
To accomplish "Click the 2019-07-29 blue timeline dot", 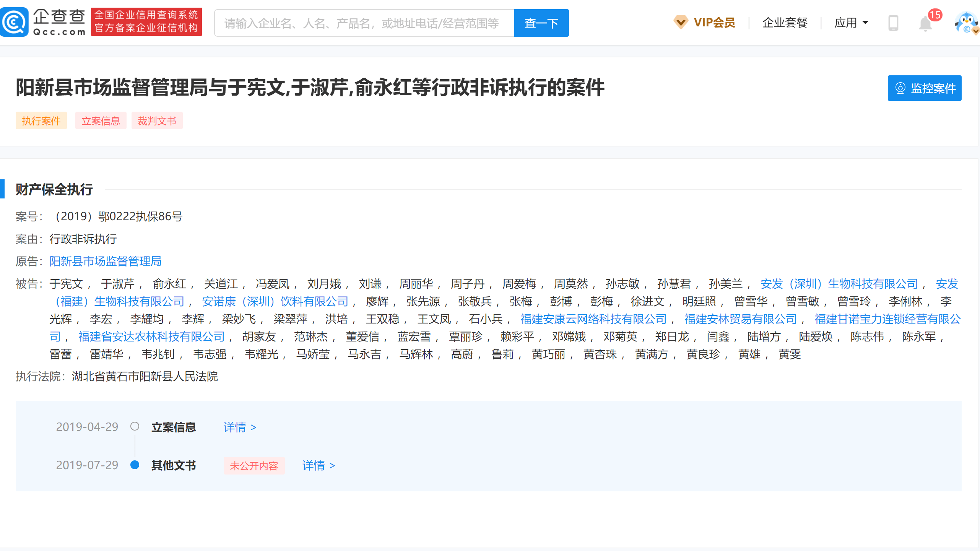I will (135, 465).
